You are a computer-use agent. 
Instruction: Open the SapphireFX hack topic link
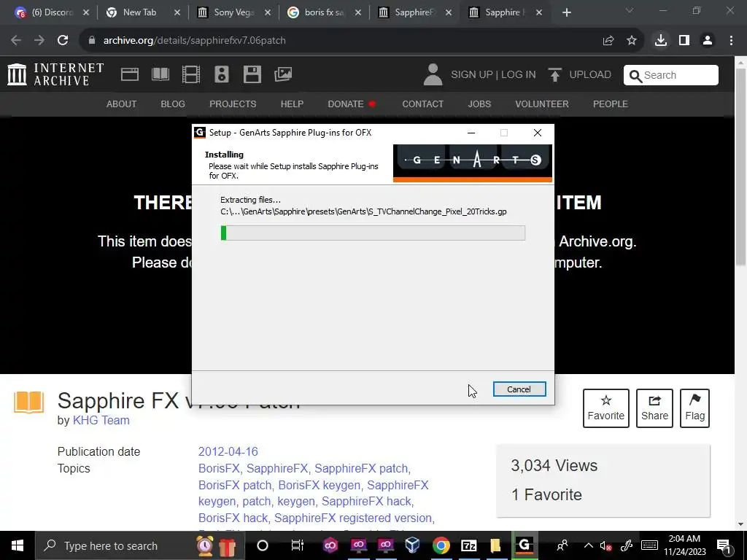tap(366, 502)
